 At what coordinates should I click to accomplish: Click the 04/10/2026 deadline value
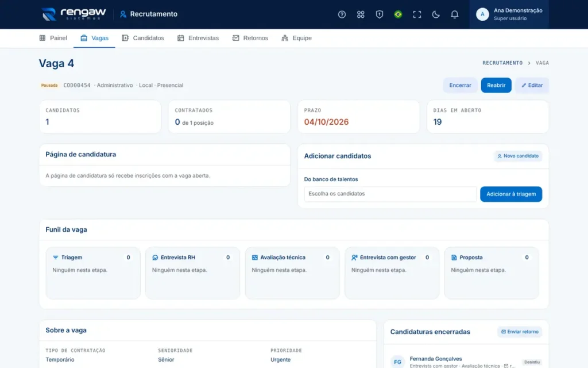click(x=326, y=122)
